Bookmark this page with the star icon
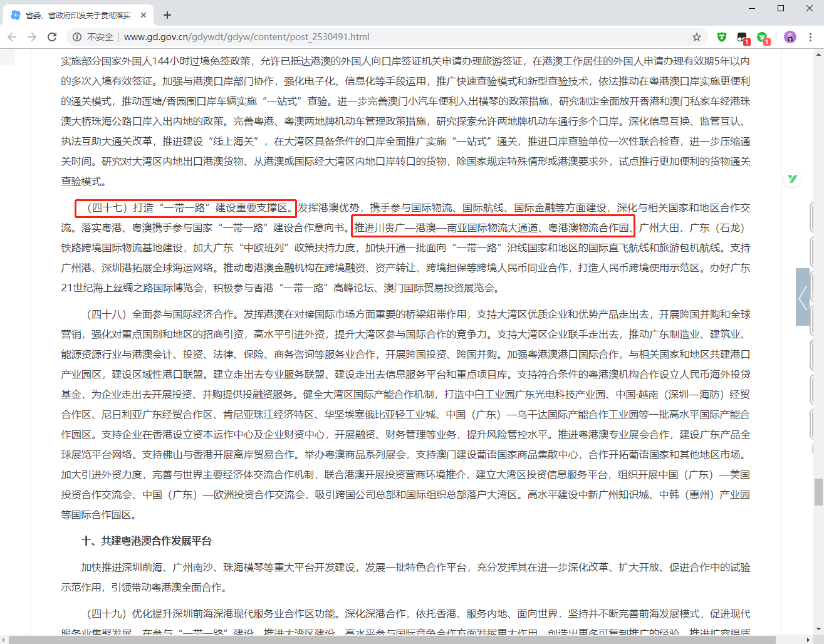Image resolution: width=824 pixels, height=644 pixels. click(697, 37)
